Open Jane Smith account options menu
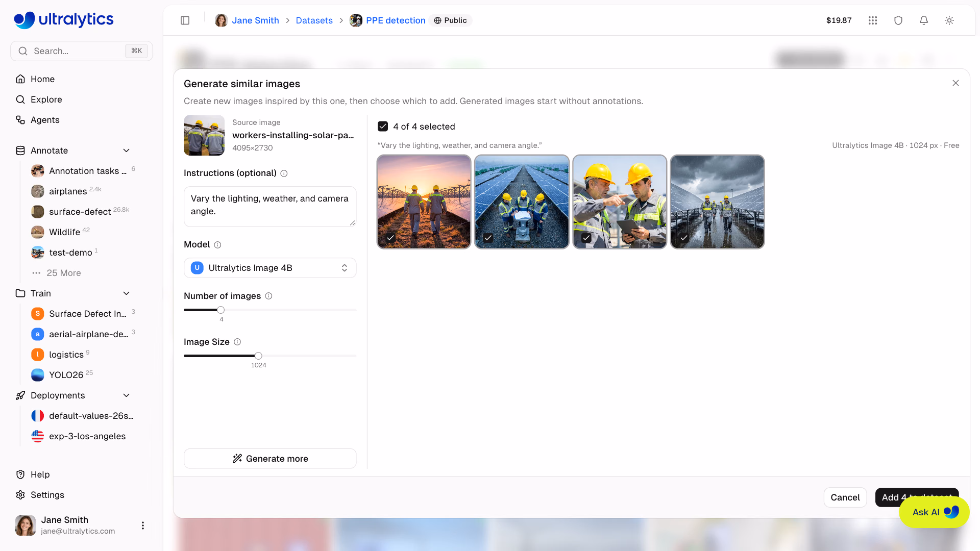 click(143, 525)
